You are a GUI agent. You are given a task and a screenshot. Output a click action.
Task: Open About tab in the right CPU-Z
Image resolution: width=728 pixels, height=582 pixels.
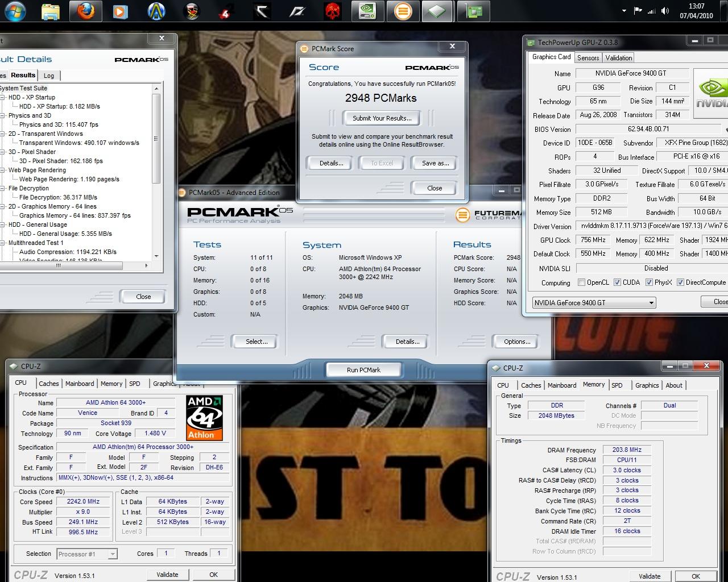pos(674,385)
